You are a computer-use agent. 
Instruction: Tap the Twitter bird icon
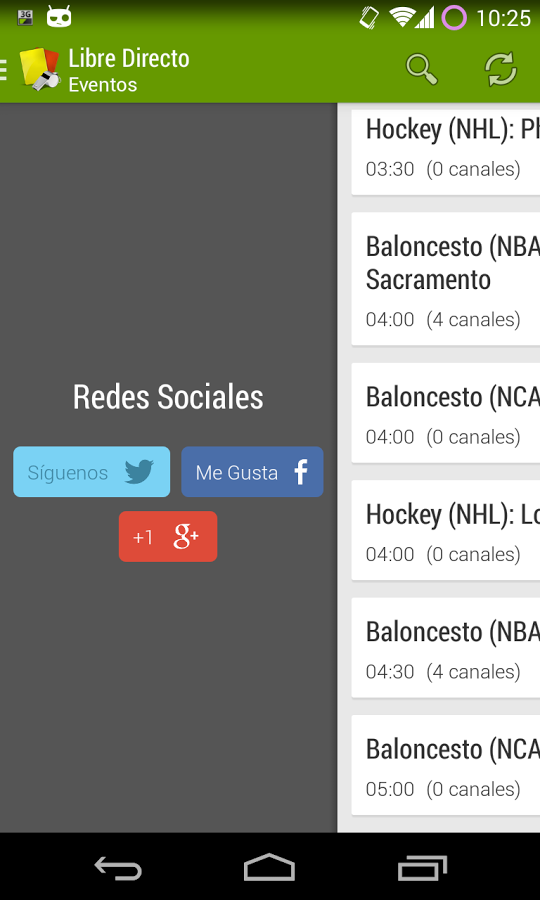tap(139, 472)
